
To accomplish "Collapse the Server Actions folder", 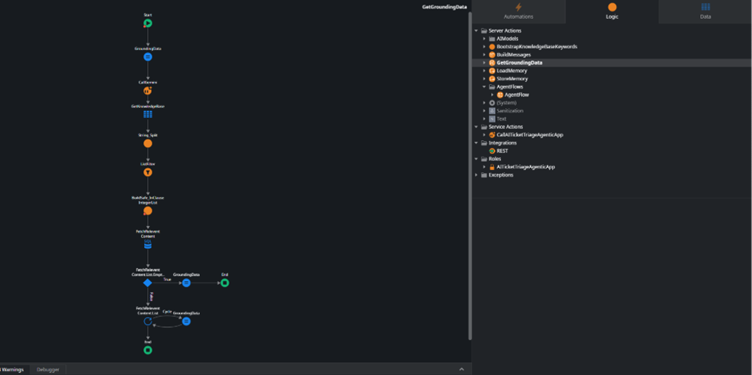I will point(476,31).
